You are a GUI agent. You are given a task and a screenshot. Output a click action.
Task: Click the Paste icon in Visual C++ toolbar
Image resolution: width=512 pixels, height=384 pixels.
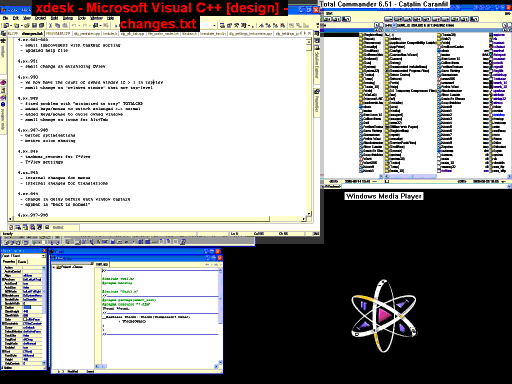pyautogui.click(x=65, y=25)
